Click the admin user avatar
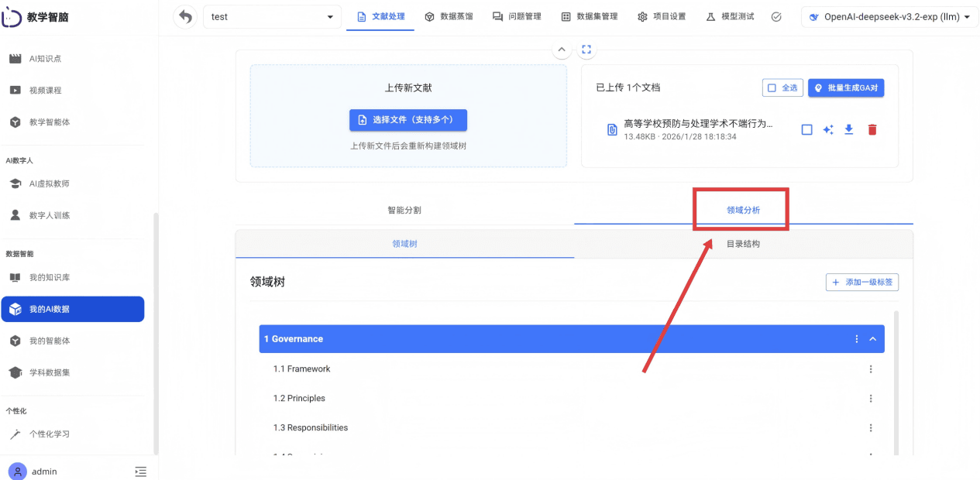The image size is (980, 480). tap(16, 471)
